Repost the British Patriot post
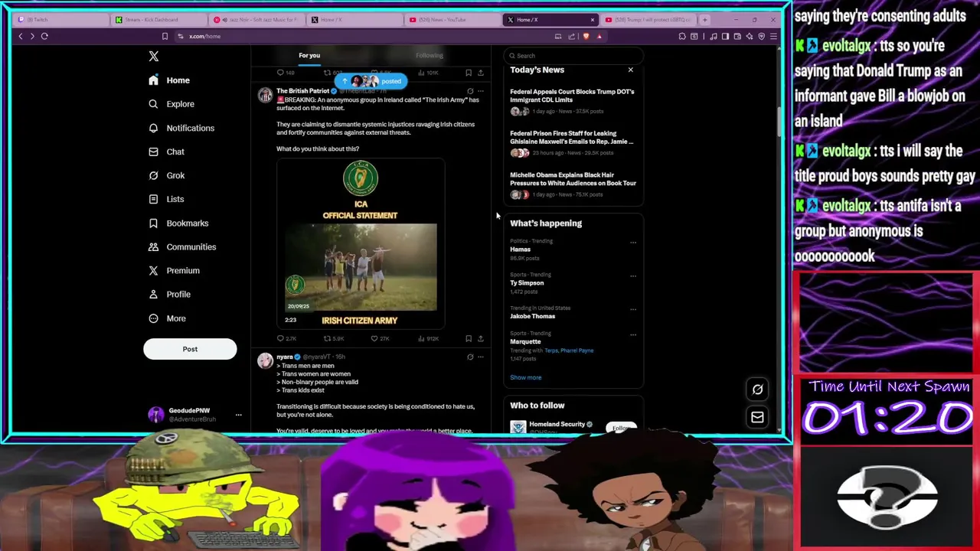Viewport: 980px width, 551px height. [333, 338]
